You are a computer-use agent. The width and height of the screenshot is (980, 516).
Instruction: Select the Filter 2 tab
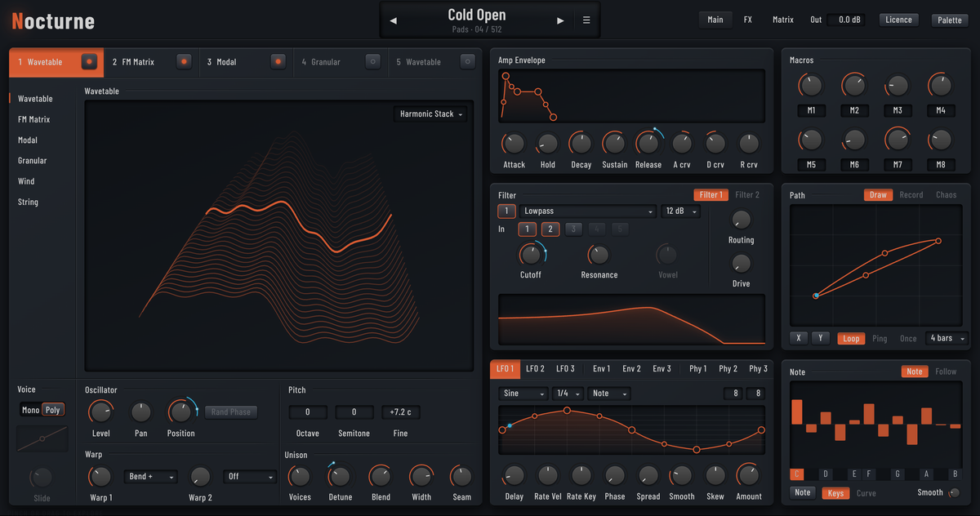(747, 195)
